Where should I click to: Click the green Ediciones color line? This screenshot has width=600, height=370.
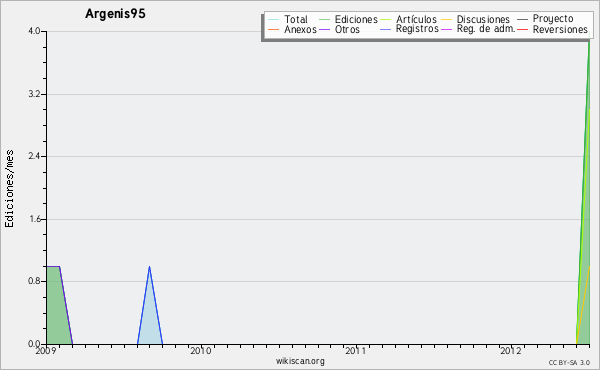point(324,19)
